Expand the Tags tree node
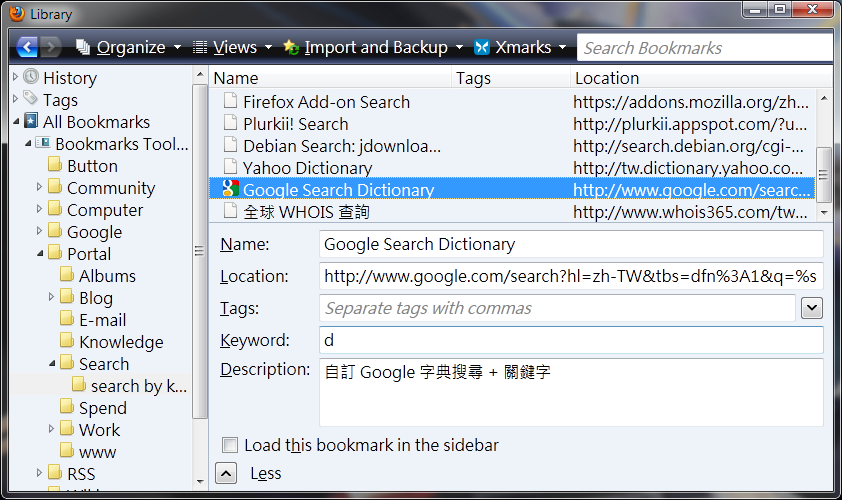842x500 pixels. [x=16, y=99]
